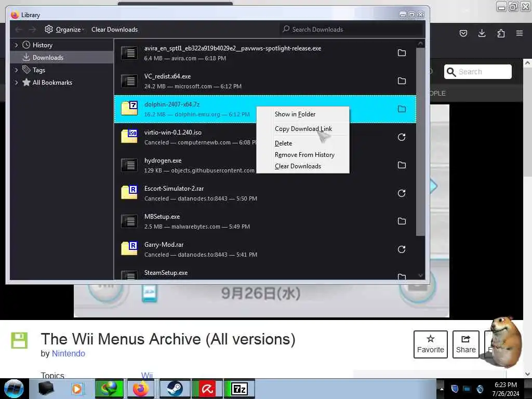The width and height of the screenshot is (532, 399).
Task: Click the Library forward arrow
Action: click(x=32, y=30)
